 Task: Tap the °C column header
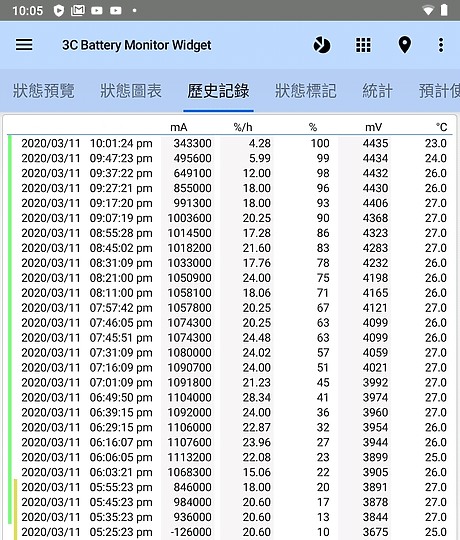tap(441, 127)
